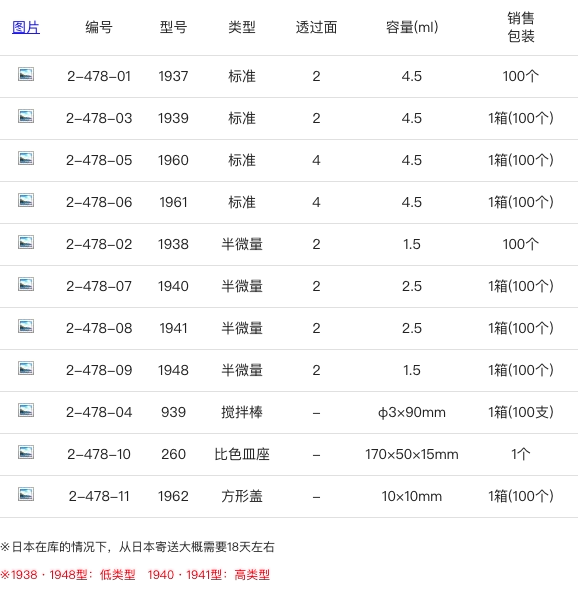Show the picture icon for model 1941
Viewport: 578px width, 591px height.
(x=26, y=326)
